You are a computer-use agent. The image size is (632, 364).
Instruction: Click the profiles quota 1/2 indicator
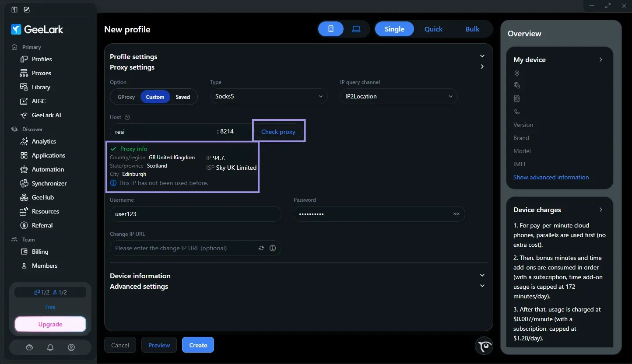(x=42, y=292)
